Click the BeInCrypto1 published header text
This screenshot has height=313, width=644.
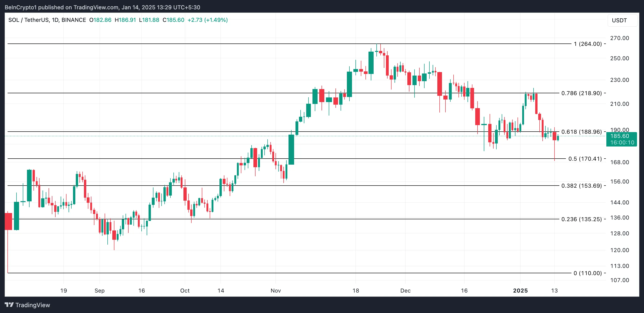[102, 7]
